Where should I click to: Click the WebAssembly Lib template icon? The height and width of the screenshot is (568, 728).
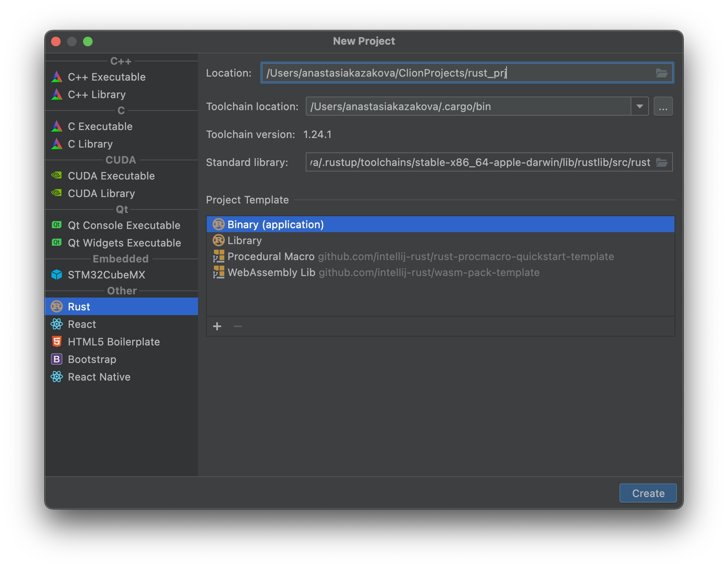coord(219,272)
